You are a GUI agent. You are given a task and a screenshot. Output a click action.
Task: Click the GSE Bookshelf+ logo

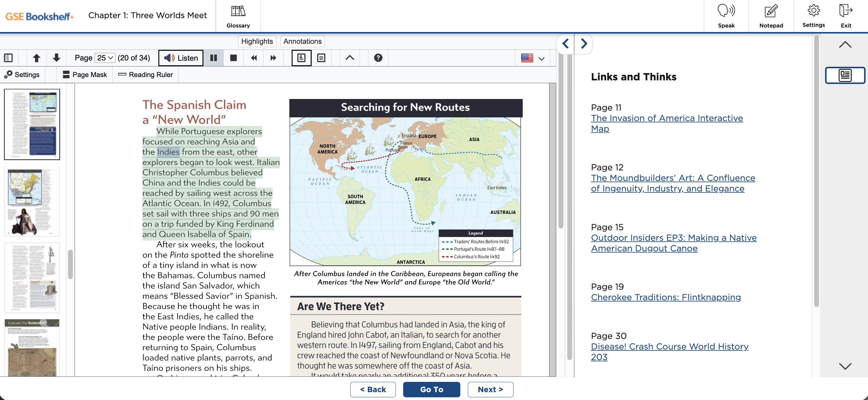coord(39,16)
